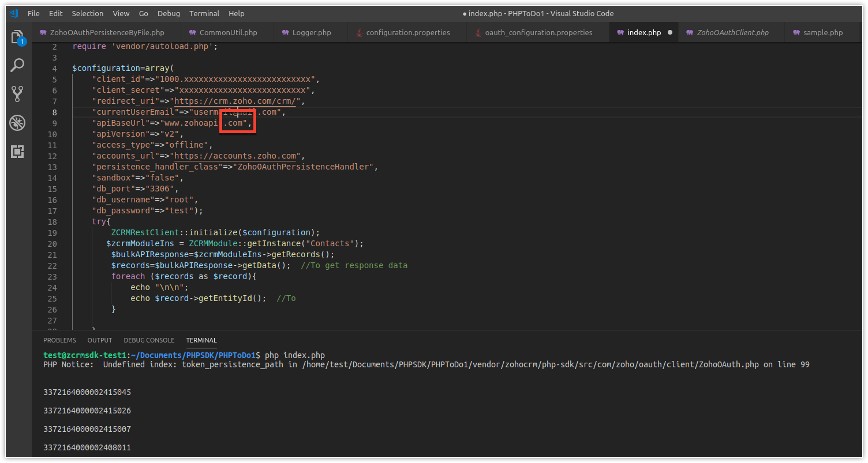Open the Selection menu
Screen dimensions: 868x463
tap(88, 13)
